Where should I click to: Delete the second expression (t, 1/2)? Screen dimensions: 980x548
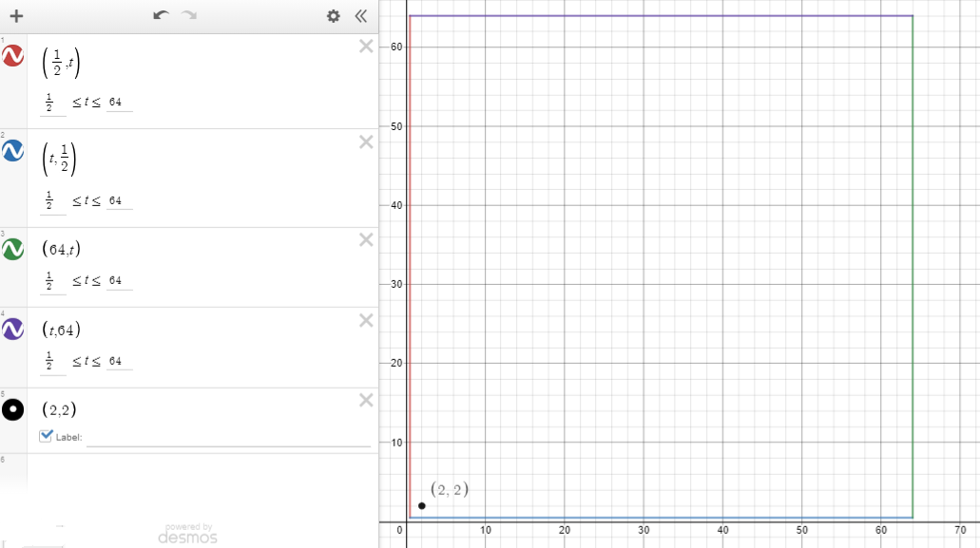point(366,142)
